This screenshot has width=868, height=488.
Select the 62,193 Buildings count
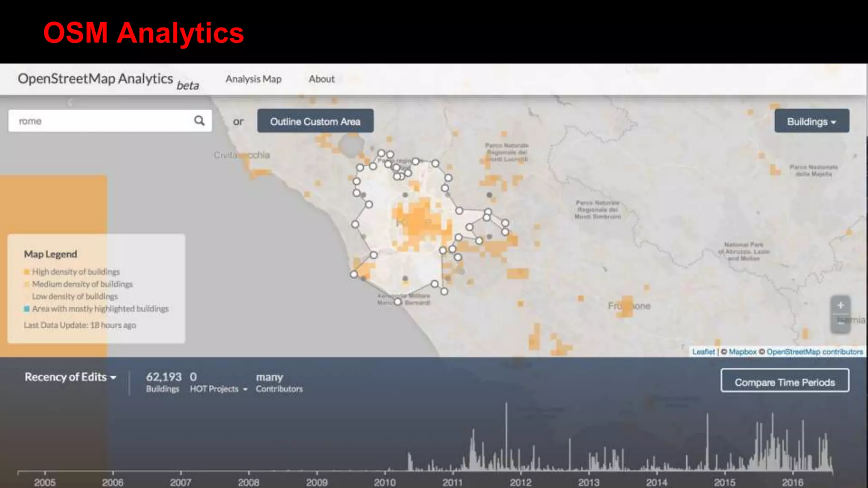(x=164, y=382)
